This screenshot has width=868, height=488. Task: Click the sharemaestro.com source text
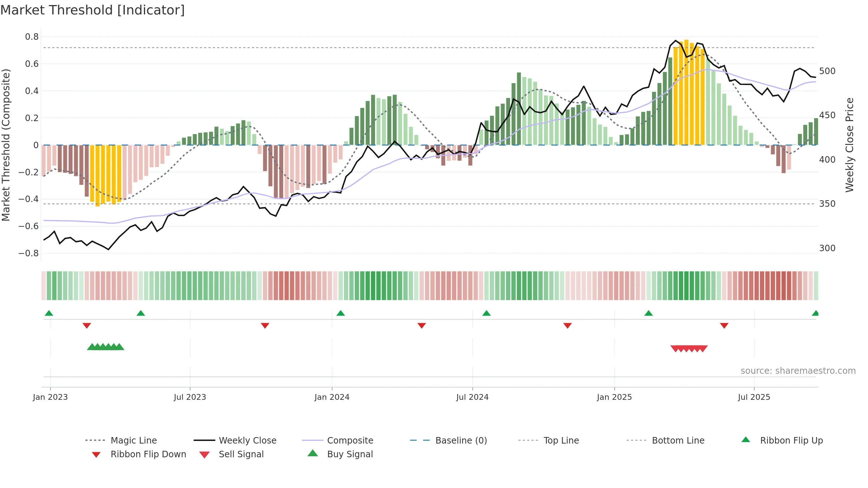(798, 371)
